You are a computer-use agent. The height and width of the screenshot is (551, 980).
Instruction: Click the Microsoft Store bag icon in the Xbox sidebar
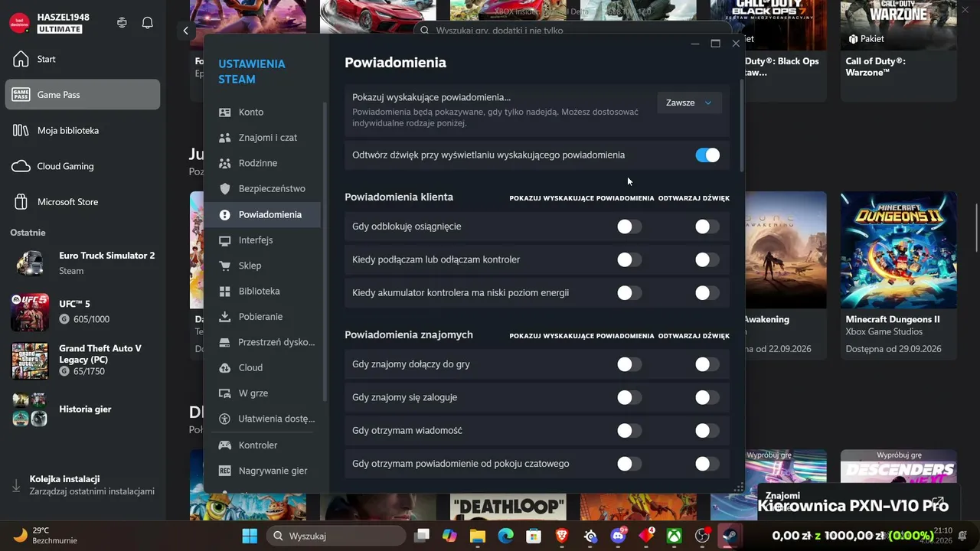(x=21, y=202)
